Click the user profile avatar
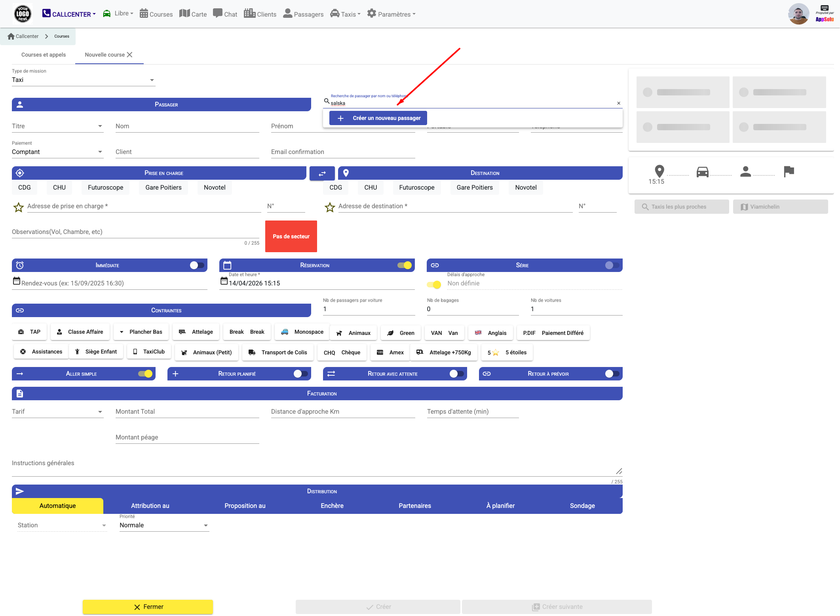 click(x=798, y=14)
